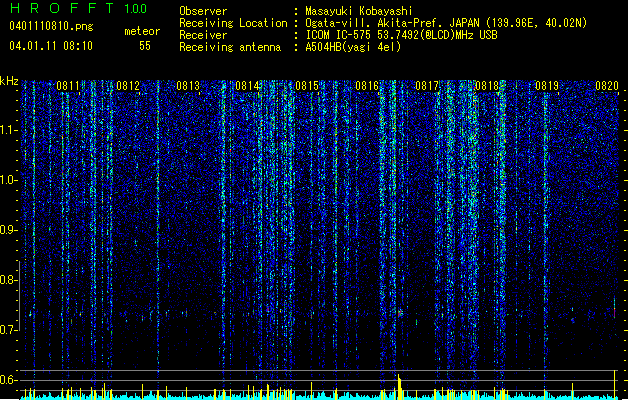The height and width of the screenshot is (400, 629).
Task: Click the 0.8 kHz axis tick label
Action: [x=9, y=280]
